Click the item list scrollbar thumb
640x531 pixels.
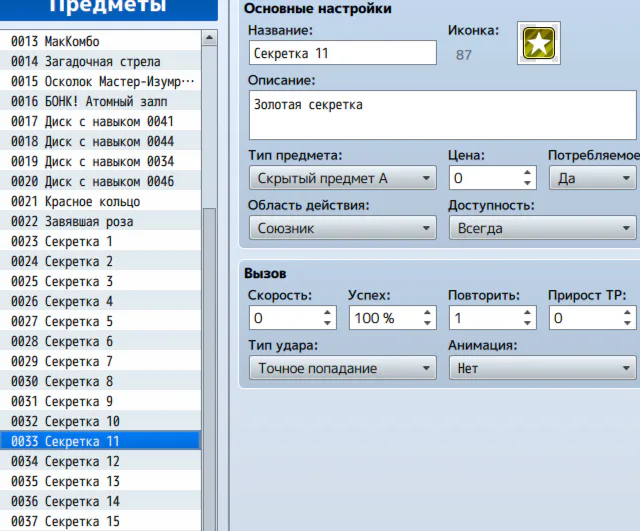[209, 369]
